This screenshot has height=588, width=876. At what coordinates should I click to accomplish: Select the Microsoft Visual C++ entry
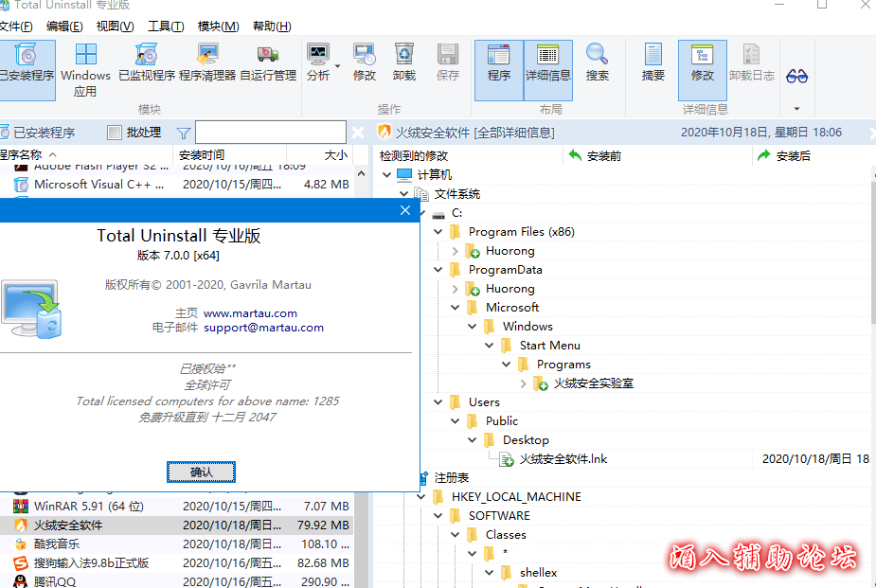[176, 185]
